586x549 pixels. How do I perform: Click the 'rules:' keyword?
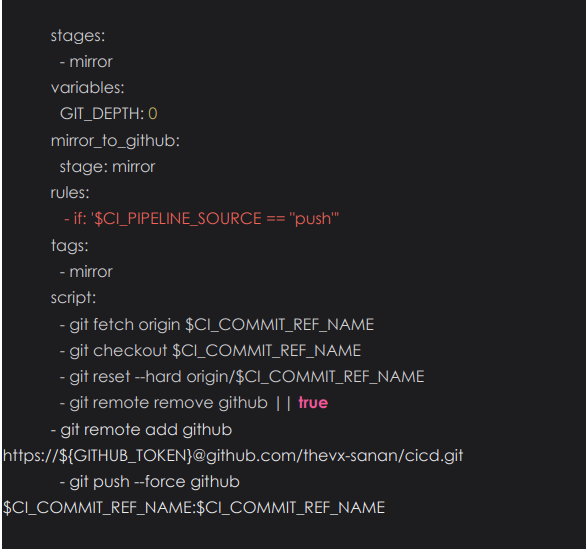pos(70,193)
